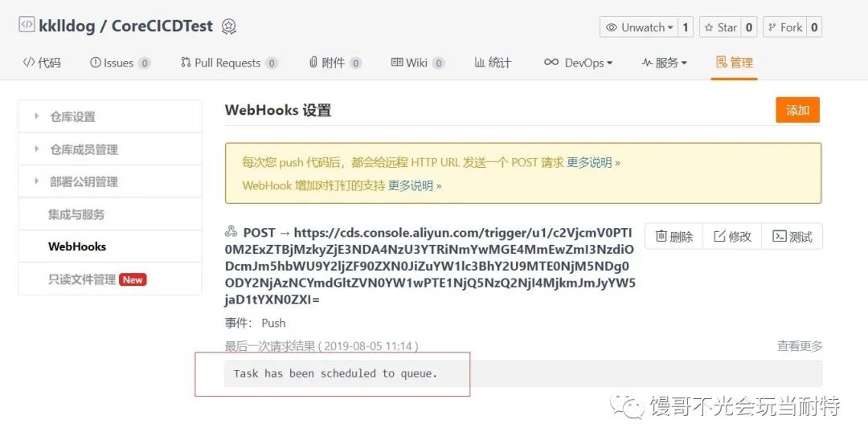This screenshot has height=444, width=868.
Task: Click the webhook icon before POST
Action: tap(231, 232)
